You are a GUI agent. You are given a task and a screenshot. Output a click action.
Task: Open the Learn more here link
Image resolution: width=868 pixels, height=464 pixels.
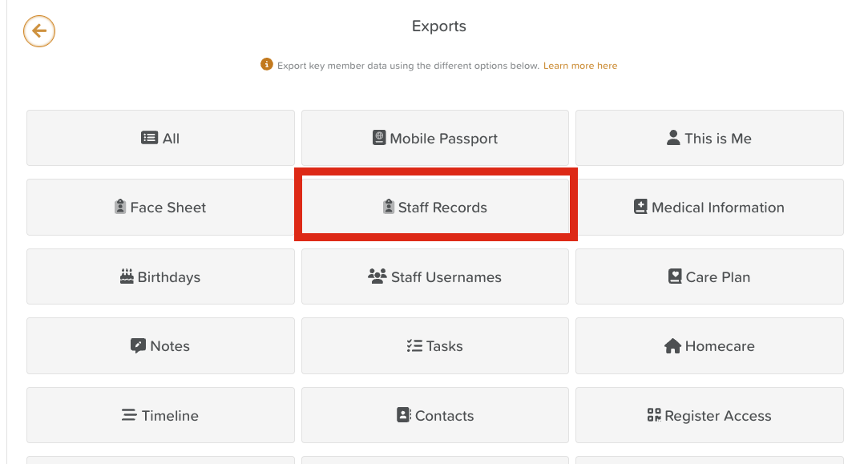(580, 66)
